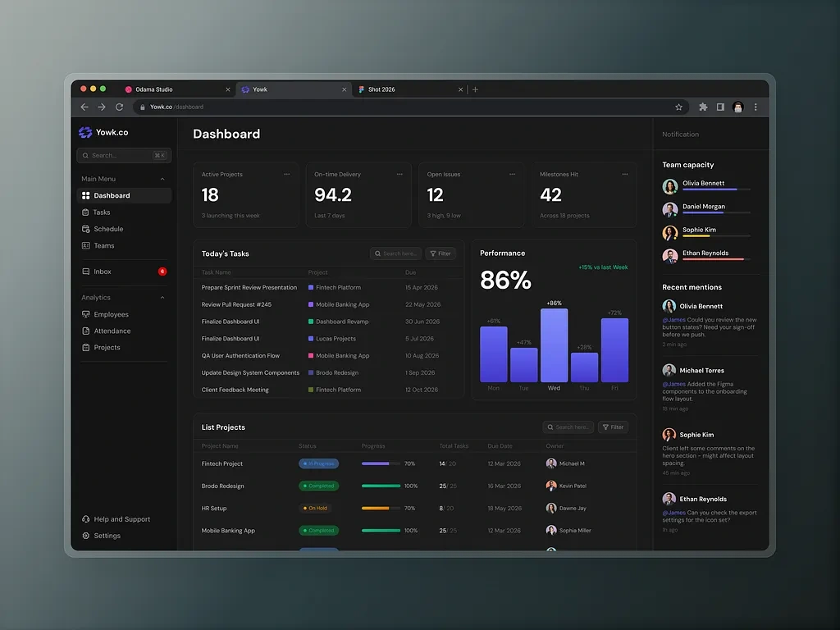This screenshot has height=630, width=840.
Task: Open Tasks in the sidebar
Action: pos(125,212)
